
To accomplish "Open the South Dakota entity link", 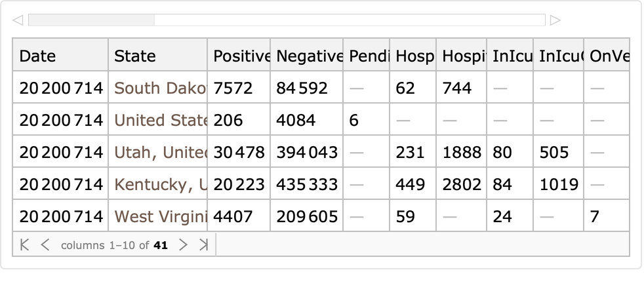I will (160, 88).
